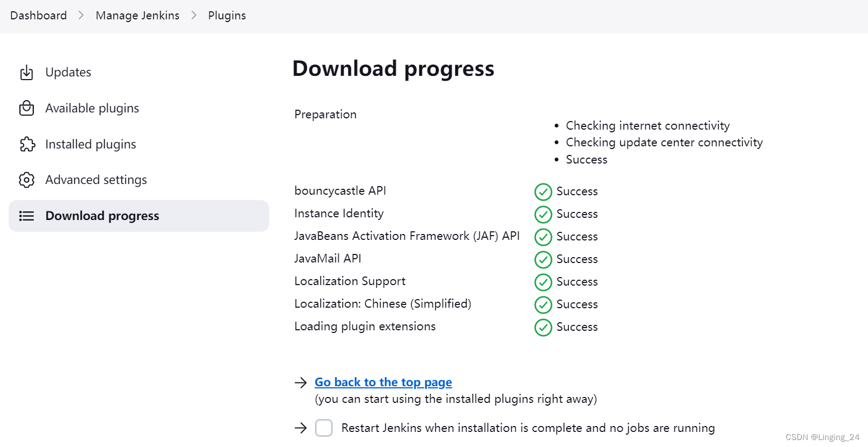Click the Updates download icon
Viewport: 868px width, 447px height.
point(26,73)
